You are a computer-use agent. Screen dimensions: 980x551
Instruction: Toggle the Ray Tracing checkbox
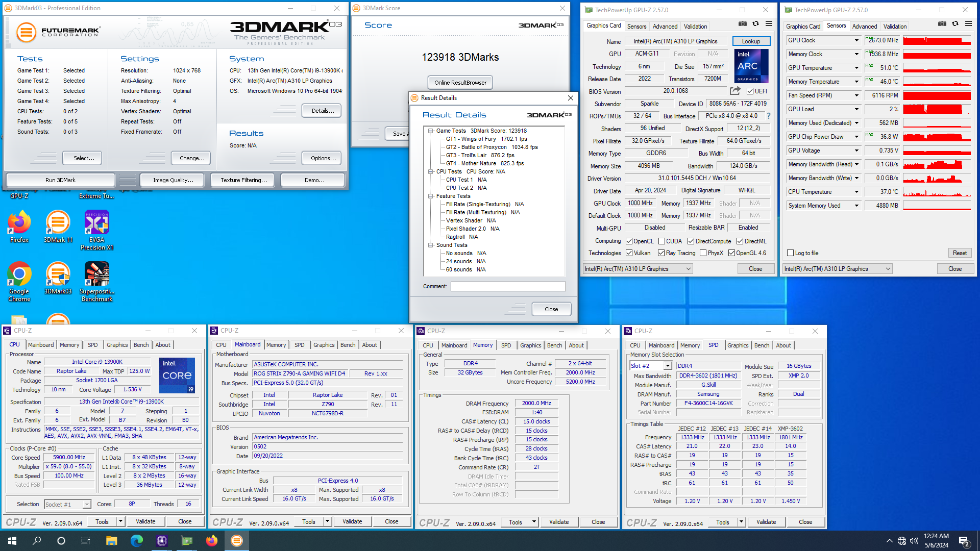click(x=661, y=253)
